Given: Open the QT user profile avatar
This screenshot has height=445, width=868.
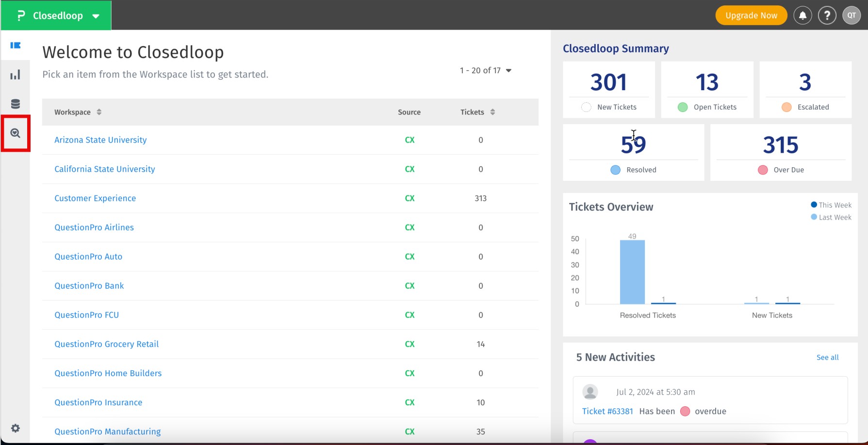Looking at the screenshot, I should pyautogui.click(x=851, y=16).
